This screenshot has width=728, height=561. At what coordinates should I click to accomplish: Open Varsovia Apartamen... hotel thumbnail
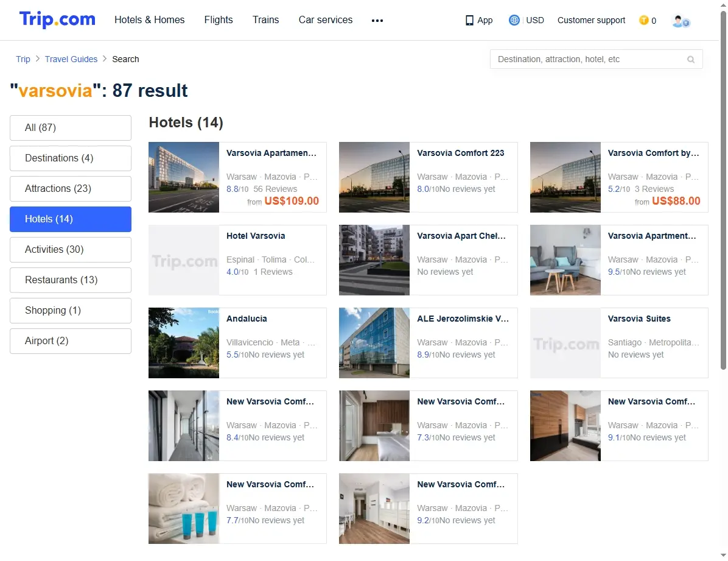click(184, 177)
